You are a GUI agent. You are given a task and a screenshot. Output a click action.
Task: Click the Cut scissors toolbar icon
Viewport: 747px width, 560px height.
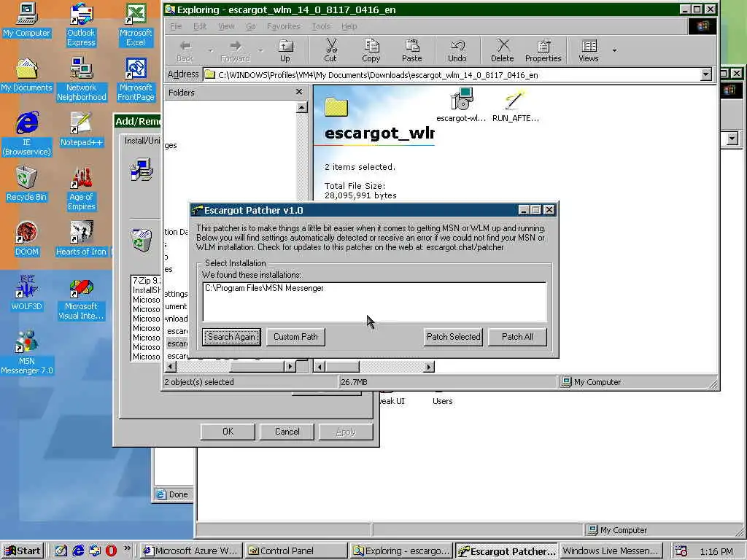coord(330,51)
